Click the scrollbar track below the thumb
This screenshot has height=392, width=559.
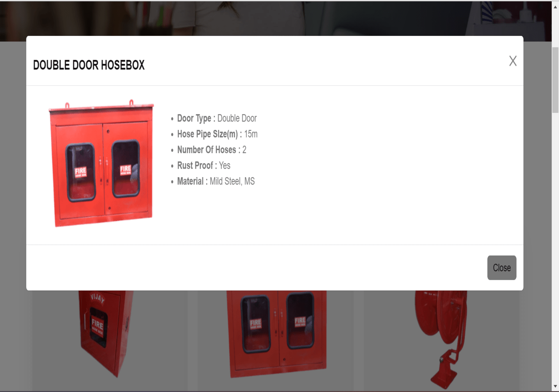coord(555,247)
